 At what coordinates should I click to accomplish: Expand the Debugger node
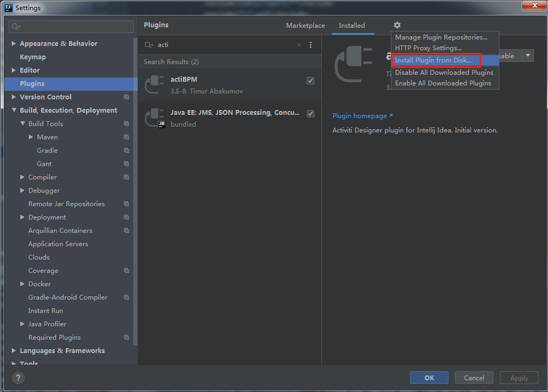click(x=22, y=190)
